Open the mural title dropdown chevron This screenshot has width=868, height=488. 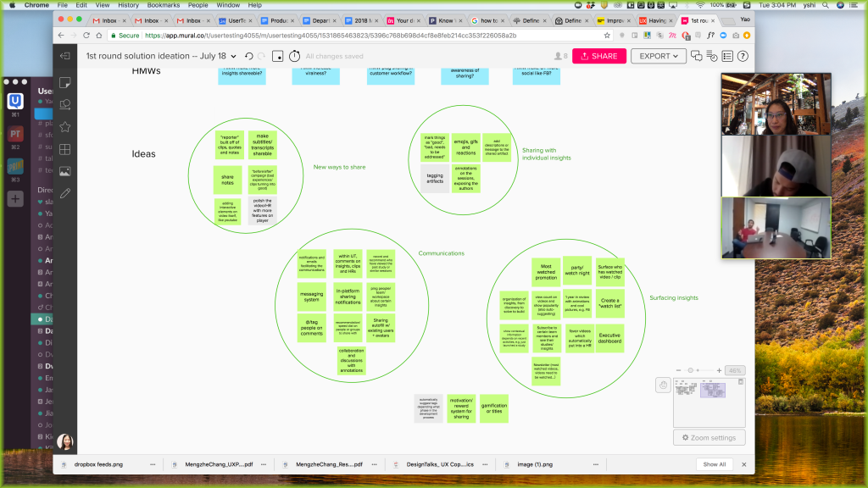point(234,57)
